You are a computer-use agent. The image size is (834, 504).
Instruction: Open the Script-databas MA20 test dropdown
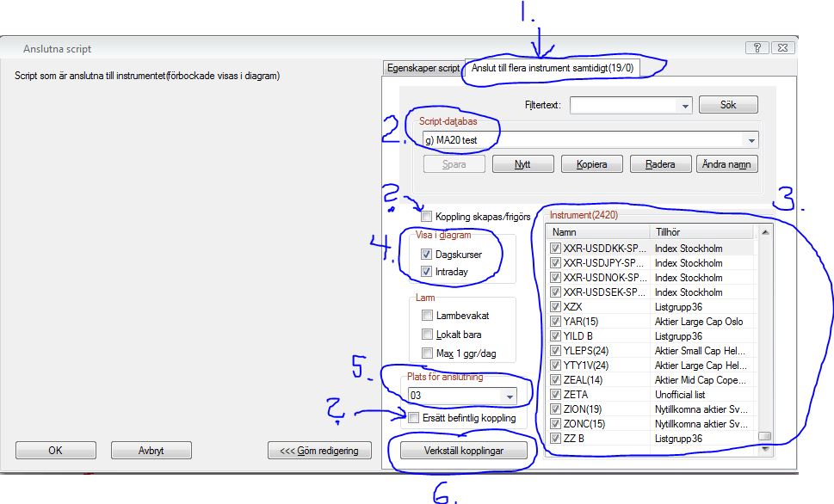[x=751, y=139]
